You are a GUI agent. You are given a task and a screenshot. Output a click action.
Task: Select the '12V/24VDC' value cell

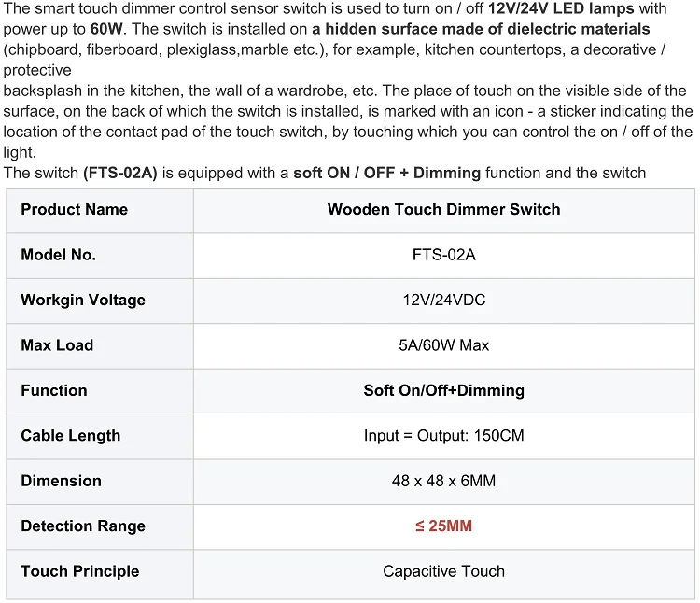pos(443,300)
